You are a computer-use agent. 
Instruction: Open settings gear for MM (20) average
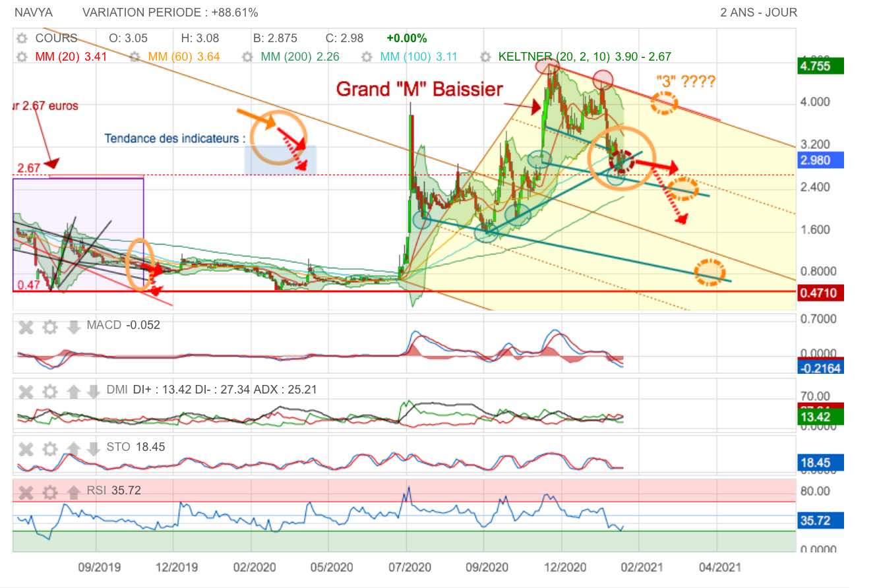click(x=23, y=57)
